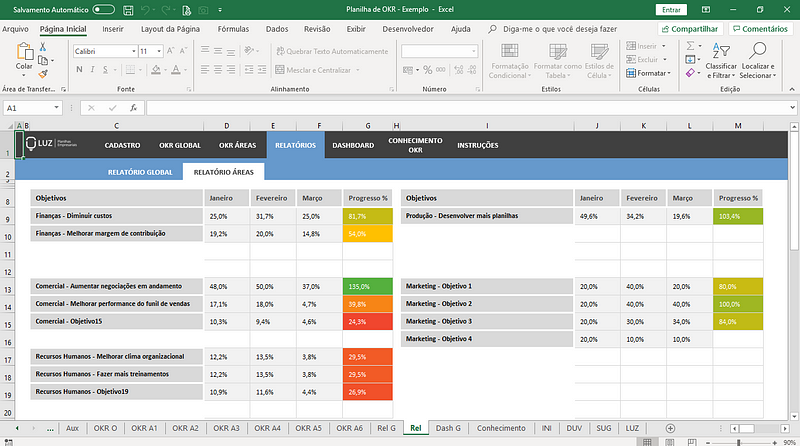Toggle Bold (N) formatting
The height and width of the screenshot is (446, 800).
point(79,69)
